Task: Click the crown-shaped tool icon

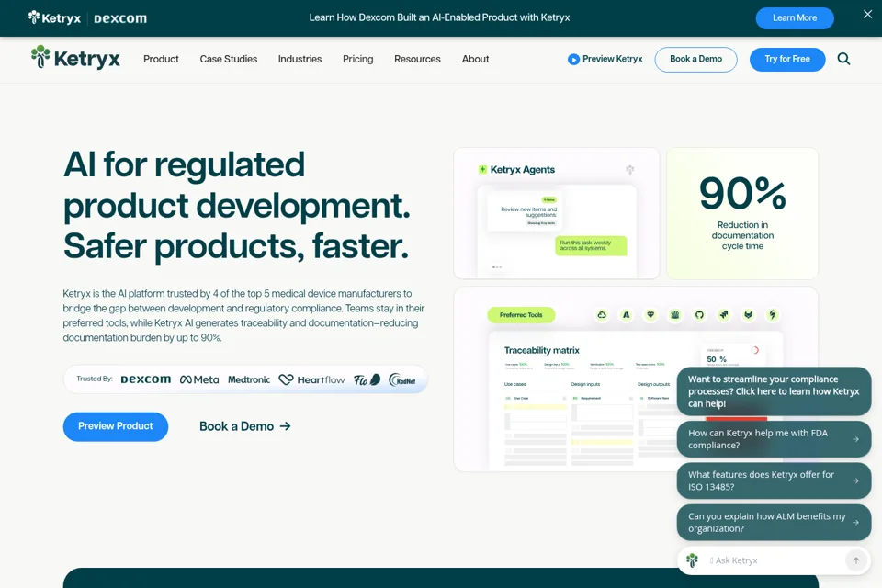Action: click(x=675, y=315)
